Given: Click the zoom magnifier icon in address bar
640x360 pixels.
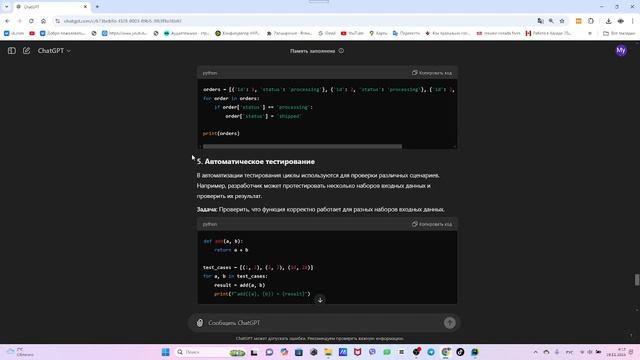Looking at the screenshot, I should click(551, 21).
